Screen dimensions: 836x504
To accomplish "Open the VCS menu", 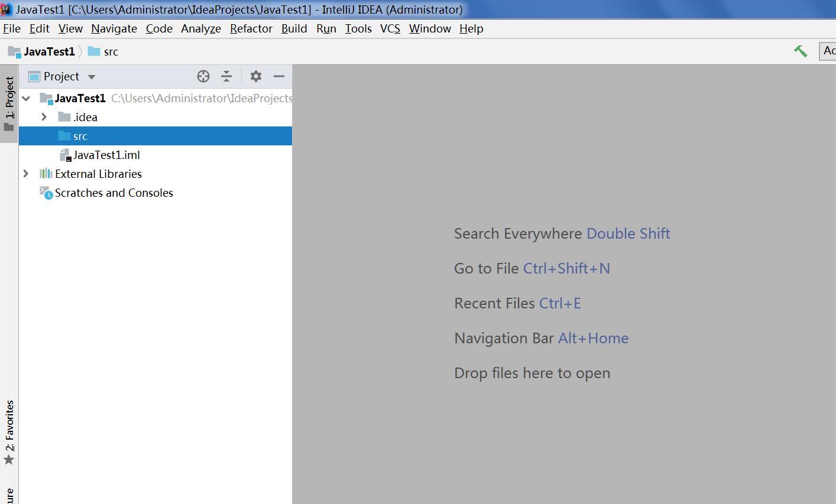I will [x=390, y=28].
